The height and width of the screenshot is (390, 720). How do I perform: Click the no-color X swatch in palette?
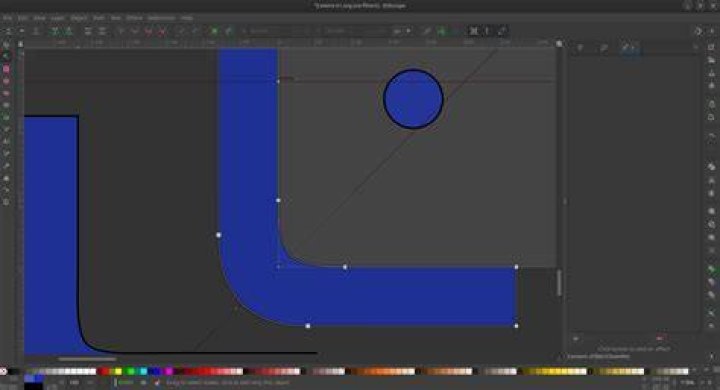pyautogui.click(x=3, y=371)
